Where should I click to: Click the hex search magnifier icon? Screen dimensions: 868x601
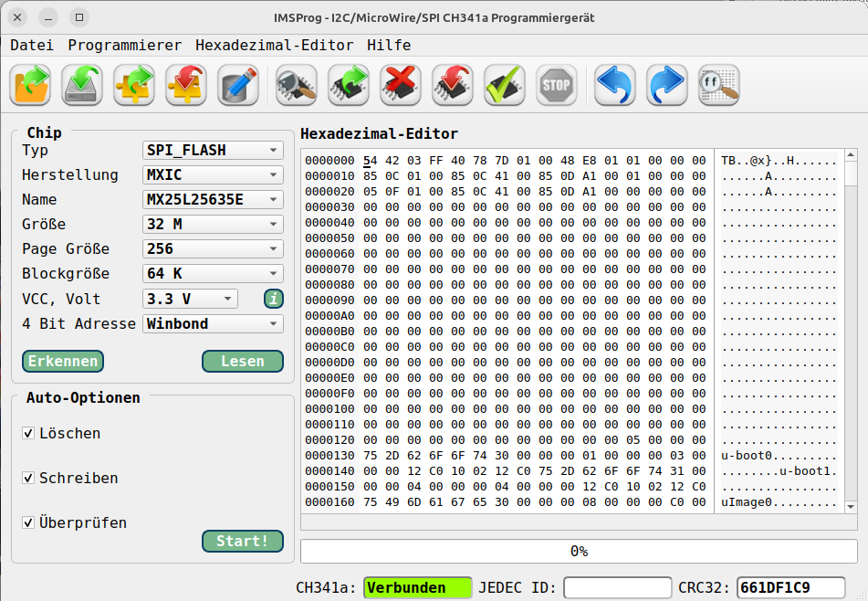[719, 85]
